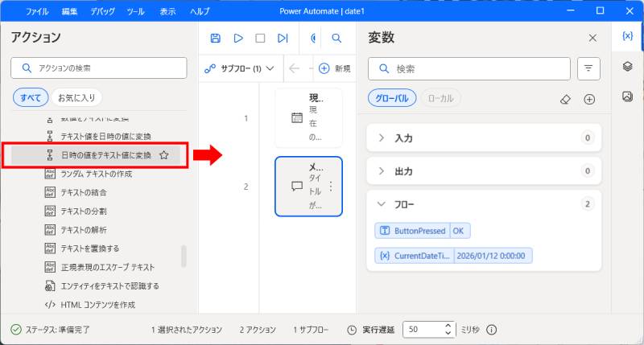Click the run delay info icon

click(x=492, y=330)
